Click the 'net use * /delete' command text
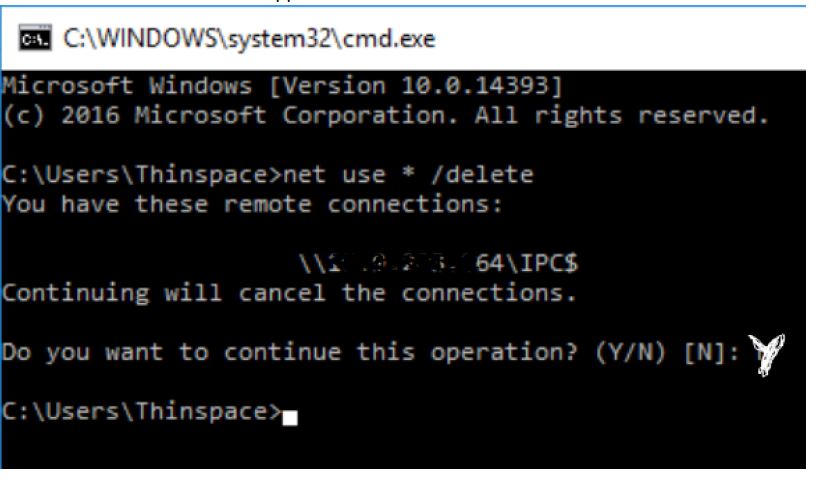Screen dimensions: 824x490 tap(408, 175)
